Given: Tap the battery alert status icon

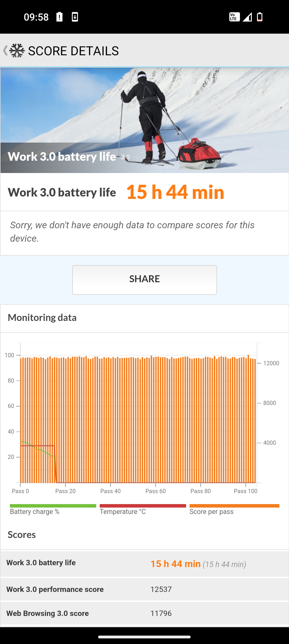Looking at the screenshot, I should [x=59, y=17].
